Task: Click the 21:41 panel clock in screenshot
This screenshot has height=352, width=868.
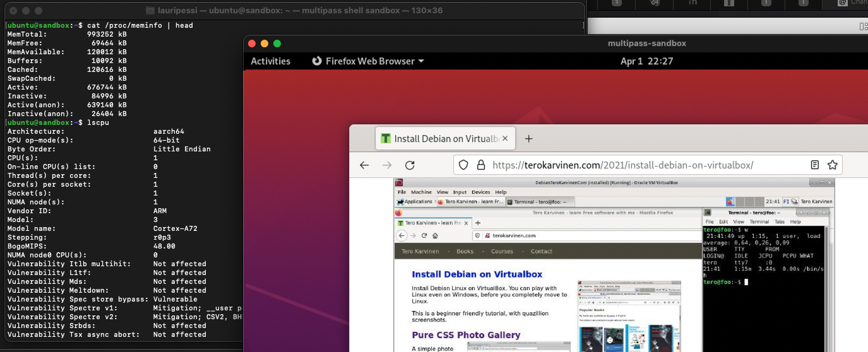Action: (773, 202)
